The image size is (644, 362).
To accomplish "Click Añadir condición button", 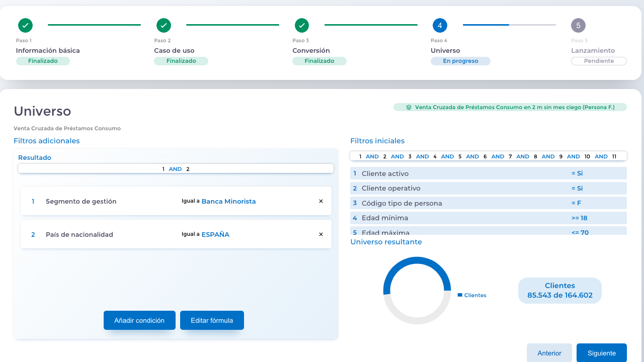I will pos(139,320).
